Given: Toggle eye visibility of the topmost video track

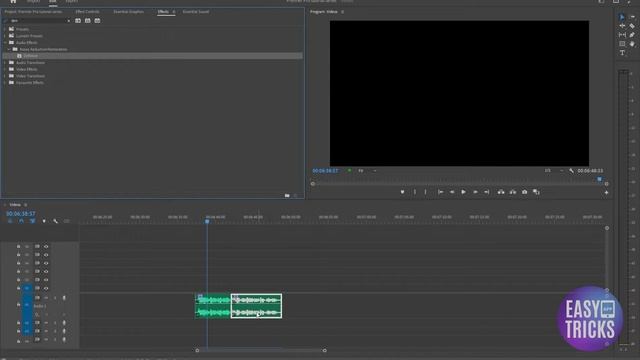Looking at the screenshot, I should pos(46,247).
